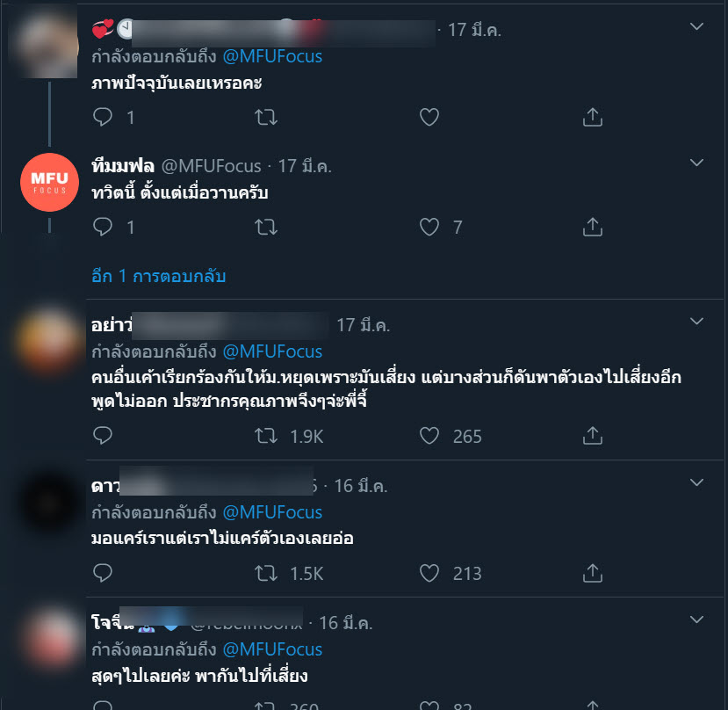Open chevron menu on tweet with 265 likes
The width and height of the screenshot is (728, 710).
pyautogui.click(x=696, y=321)
